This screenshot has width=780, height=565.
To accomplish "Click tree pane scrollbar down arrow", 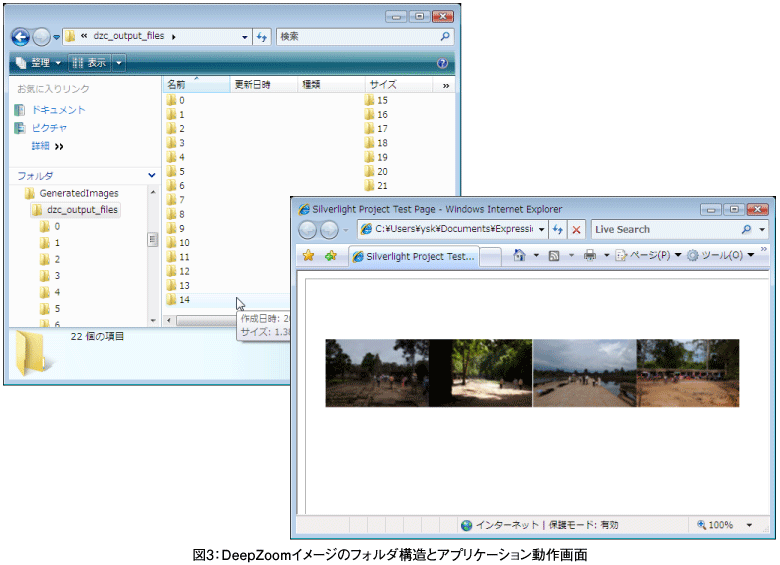I will coord(153,320).
